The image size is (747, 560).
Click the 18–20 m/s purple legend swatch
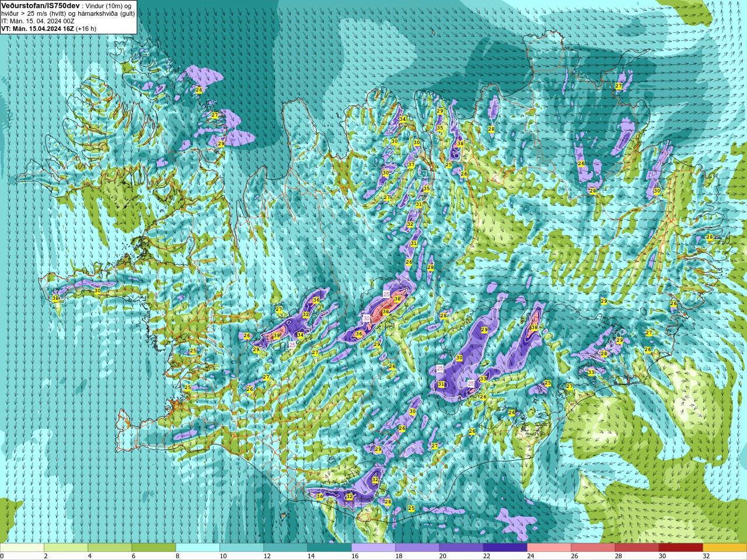[417, 548]
